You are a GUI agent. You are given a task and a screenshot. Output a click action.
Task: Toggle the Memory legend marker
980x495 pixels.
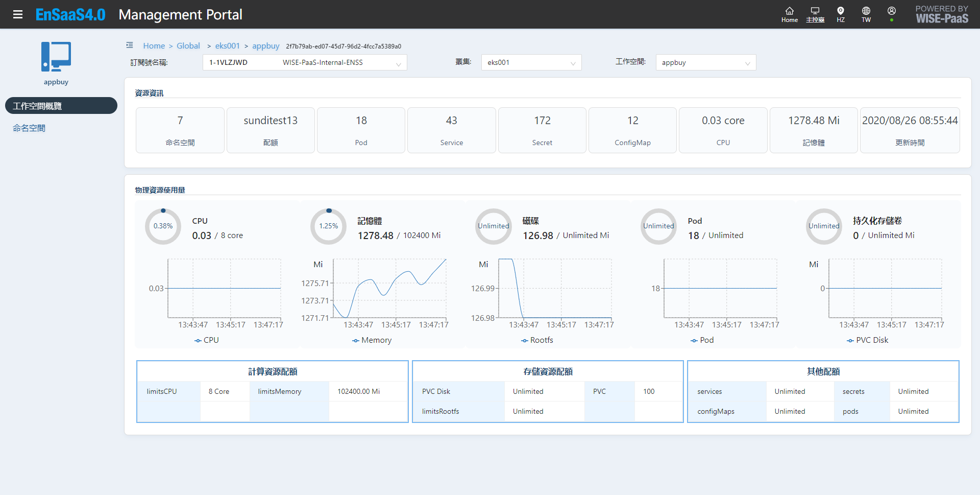coord(356,340)
